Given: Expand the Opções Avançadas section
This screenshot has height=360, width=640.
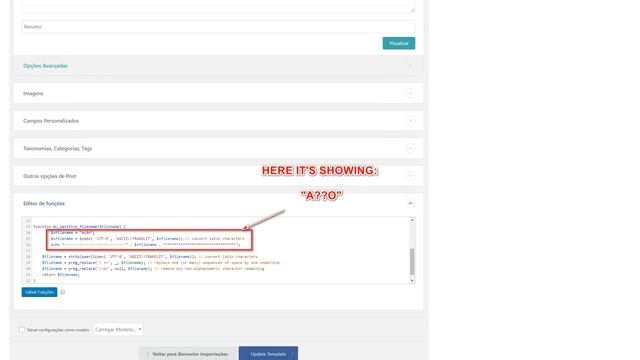Looking at the screenshot, I should click(410, 66).
